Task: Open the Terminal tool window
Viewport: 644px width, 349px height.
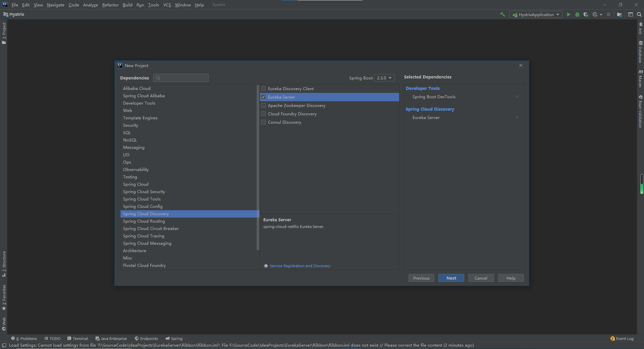Action: (77, 339)
